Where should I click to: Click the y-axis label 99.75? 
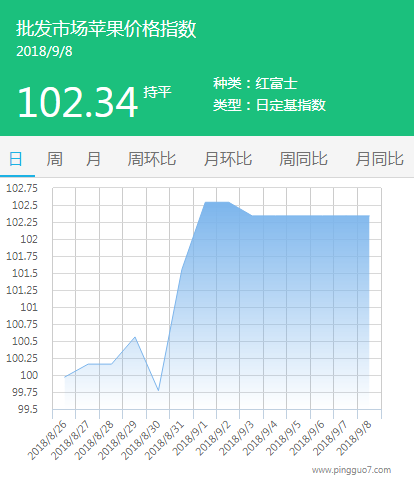tap(25, 392)
